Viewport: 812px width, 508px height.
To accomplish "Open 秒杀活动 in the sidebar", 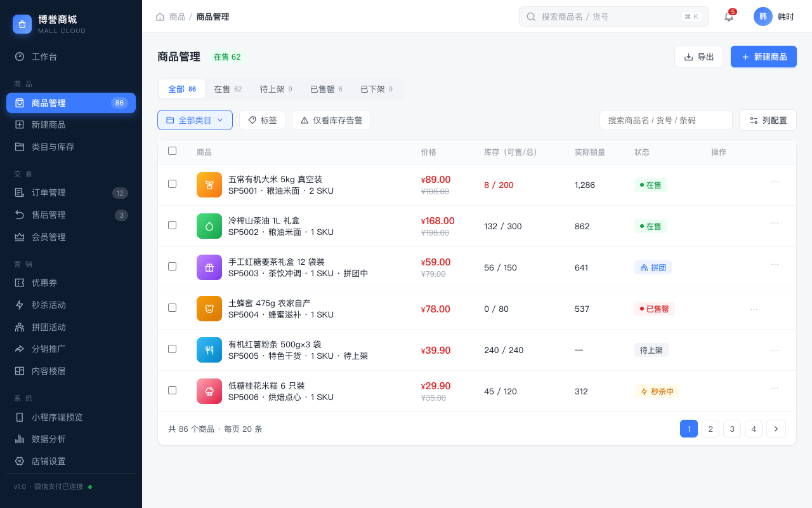I will (71, 305).
